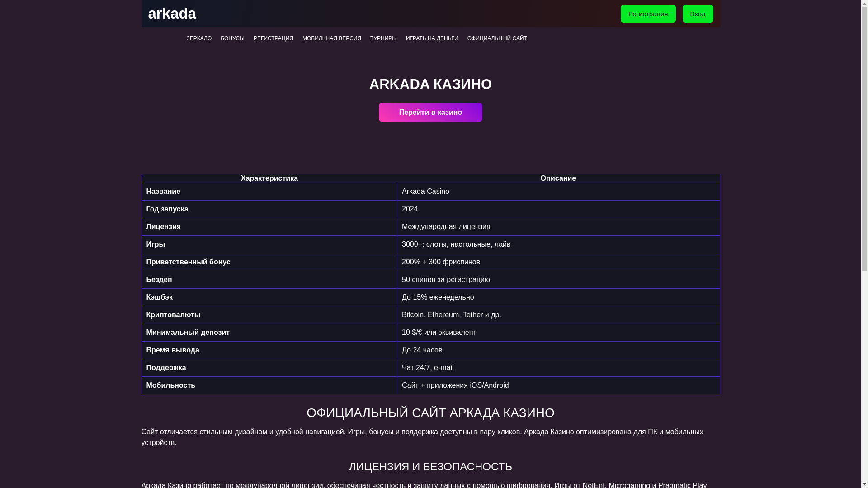
Task: Click the 2024 table cell
Action: pyautogui.click(x=558, y=209)
